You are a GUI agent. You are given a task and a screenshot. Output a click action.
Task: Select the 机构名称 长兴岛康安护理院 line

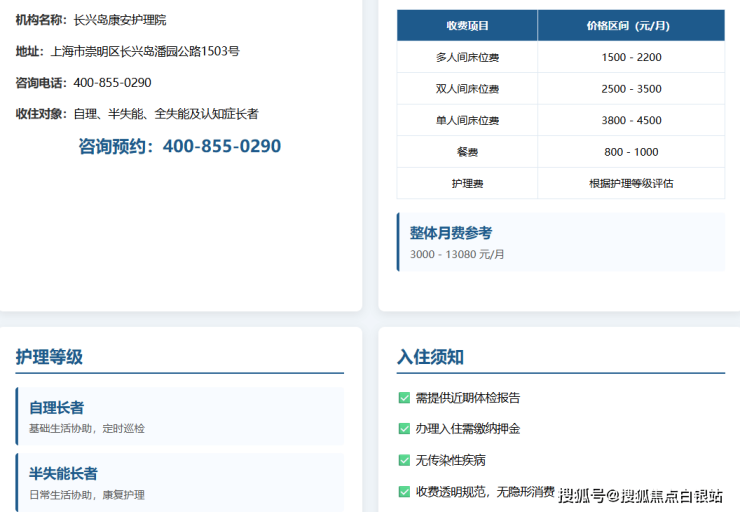click(91, 20)
